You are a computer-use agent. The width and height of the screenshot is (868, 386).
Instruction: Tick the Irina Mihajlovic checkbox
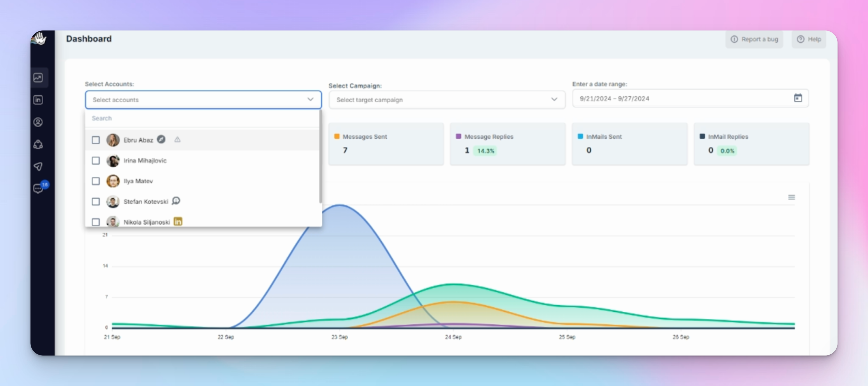coord(96,161)
